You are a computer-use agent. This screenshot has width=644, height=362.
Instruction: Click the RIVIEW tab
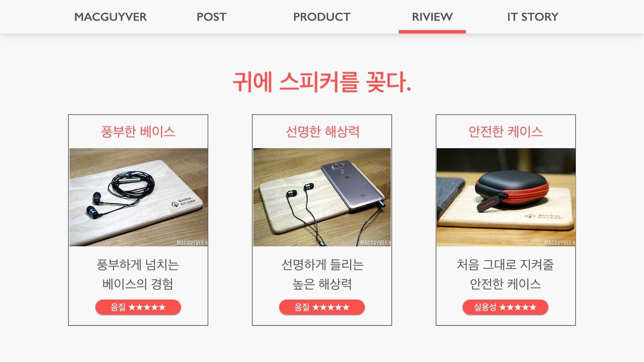pyautogui.click(x=432, y=17)
